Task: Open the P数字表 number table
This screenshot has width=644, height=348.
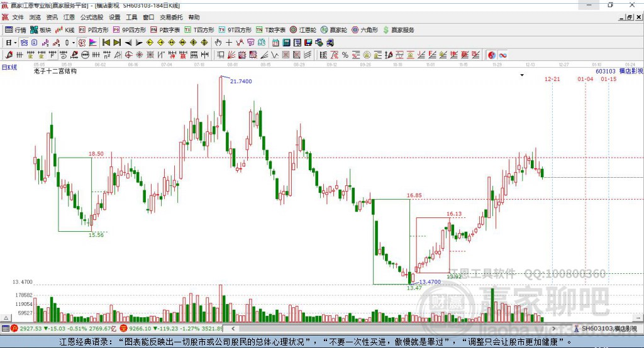Action: (165, 30)
